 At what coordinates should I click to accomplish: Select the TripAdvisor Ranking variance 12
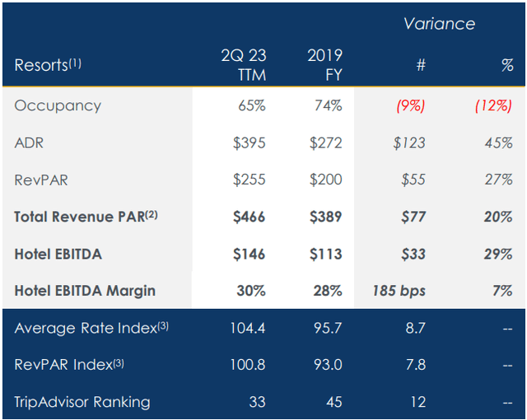click(418, 402)
